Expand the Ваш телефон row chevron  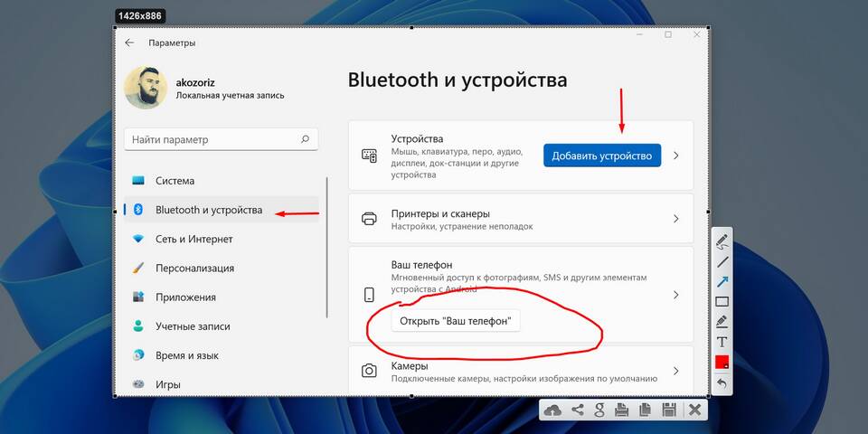pyautogui.click(x=676, y=295)
